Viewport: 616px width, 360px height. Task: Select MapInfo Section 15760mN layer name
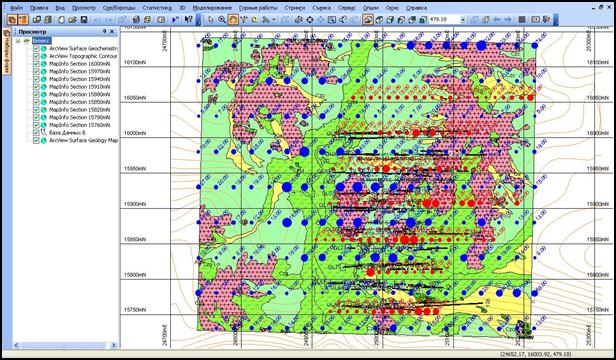pos(79,125)
